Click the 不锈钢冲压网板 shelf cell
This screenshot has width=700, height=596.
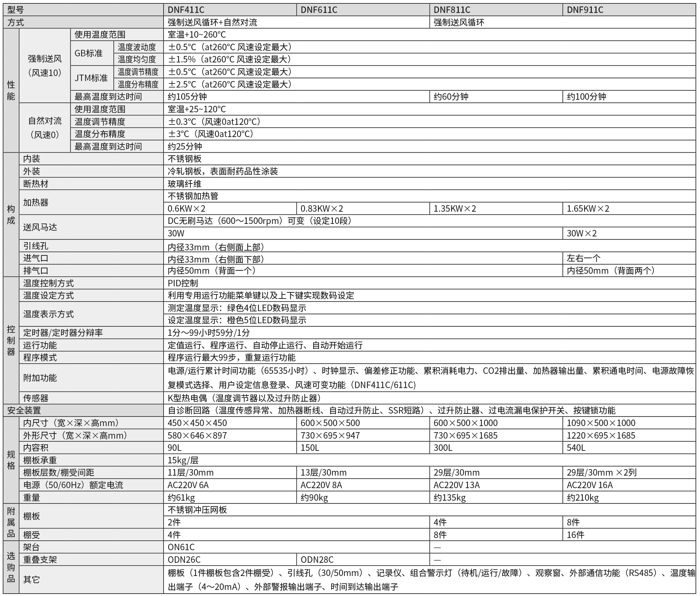click(x=430, y=510)
